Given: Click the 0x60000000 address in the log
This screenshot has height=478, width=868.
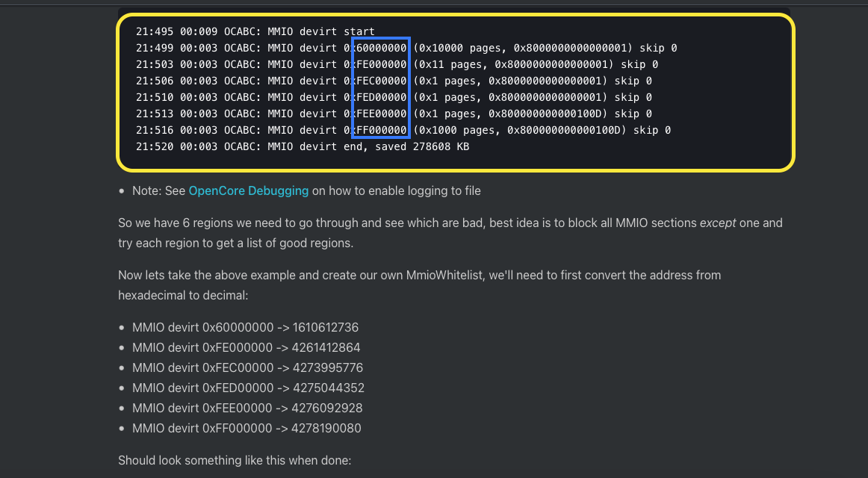Looking at the screenshot, I should (x=380, y=48).
